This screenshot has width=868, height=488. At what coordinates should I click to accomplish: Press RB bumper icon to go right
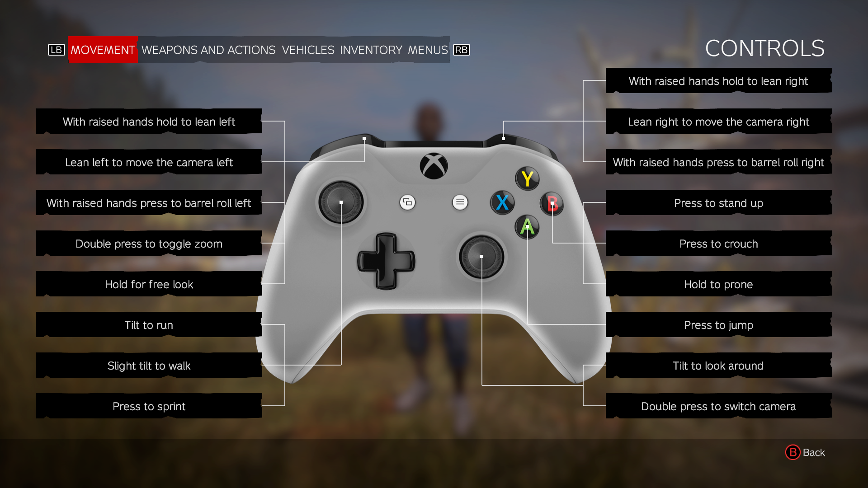(461, 50)
